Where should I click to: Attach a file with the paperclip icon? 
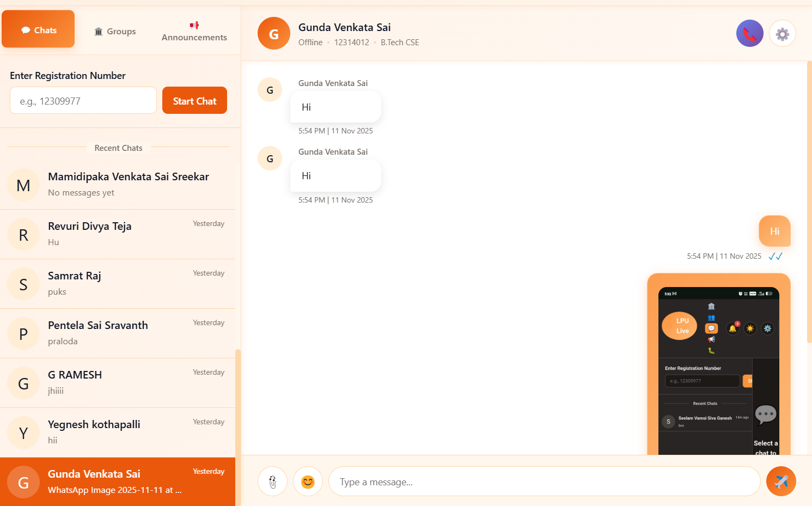pyautogui.click(x=272, y=481)
